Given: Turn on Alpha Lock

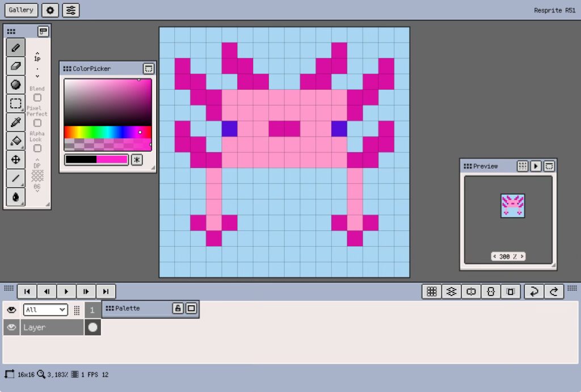Looking at the screenshot, I should tap(37, 148).
